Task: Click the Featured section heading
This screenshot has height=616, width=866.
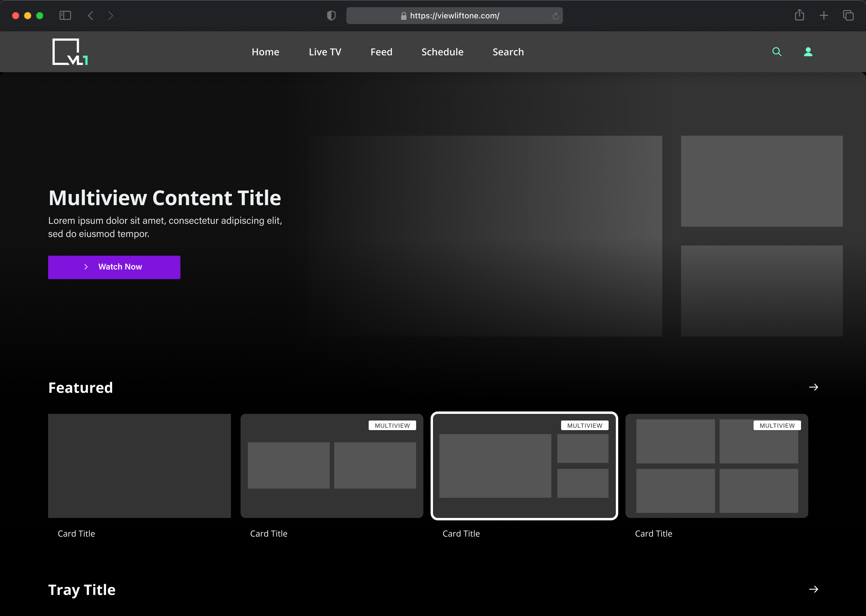Action: point(80,388)
